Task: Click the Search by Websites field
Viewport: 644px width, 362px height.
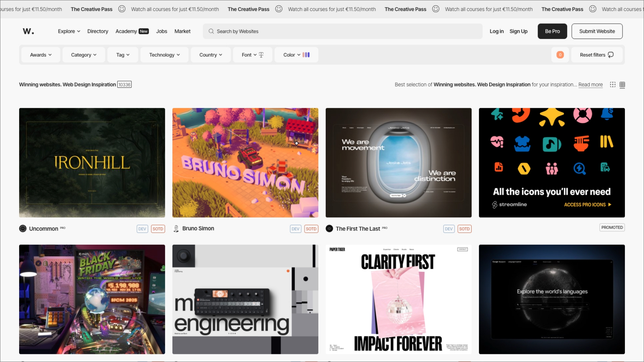Action: click(x=342, y=31)
